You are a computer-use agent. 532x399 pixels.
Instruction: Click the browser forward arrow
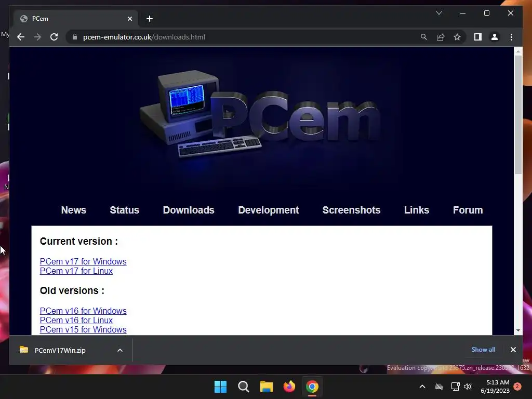click(x=37, y=37)
